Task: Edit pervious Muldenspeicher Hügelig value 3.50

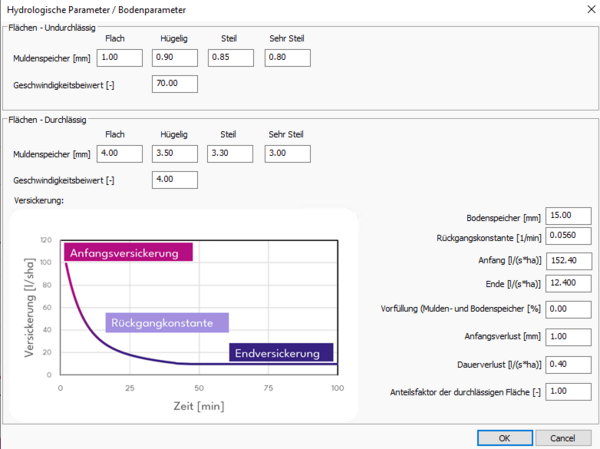Action: coord(175,154)
